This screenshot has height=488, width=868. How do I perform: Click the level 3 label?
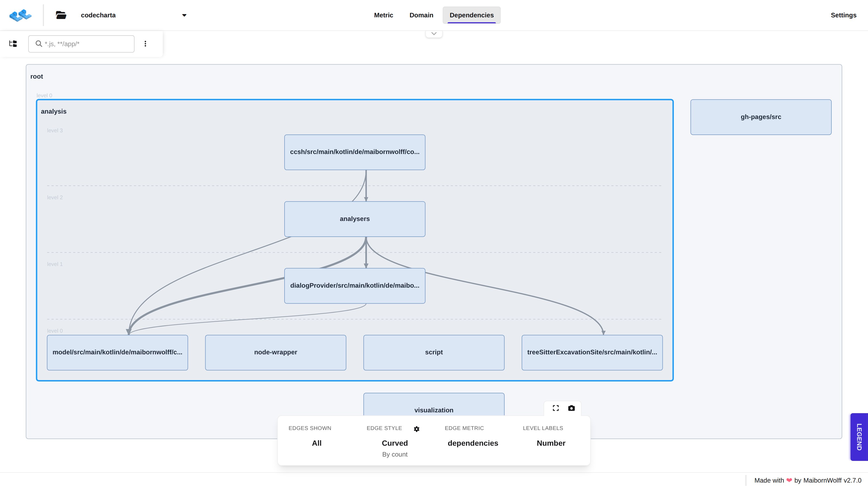55,130
